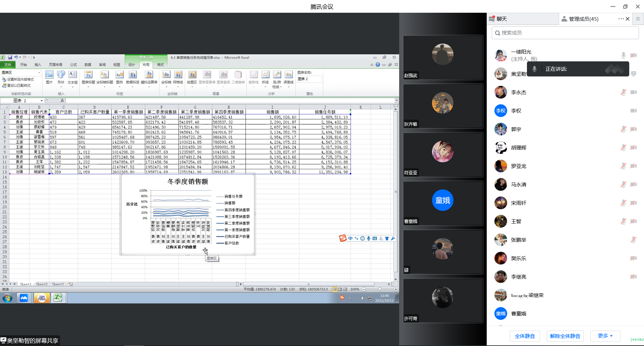Open the 设计 ribbon tab

(x=131, y=65)
